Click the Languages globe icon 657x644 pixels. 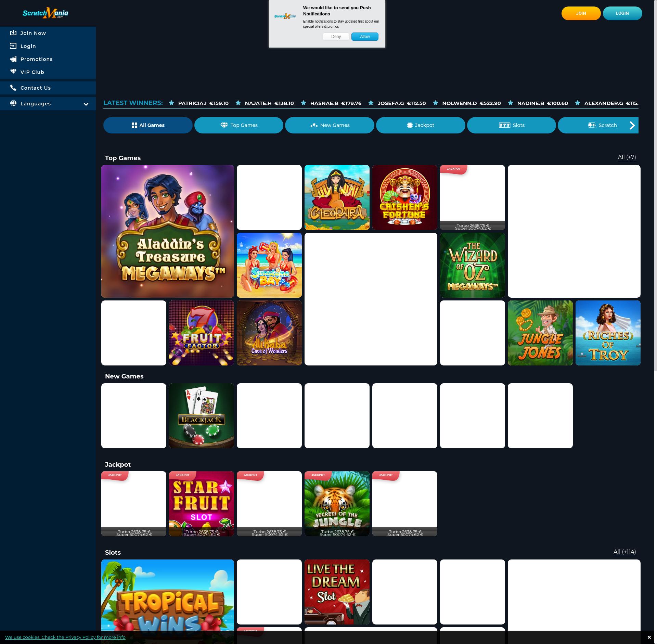click(x=13, y=103)
